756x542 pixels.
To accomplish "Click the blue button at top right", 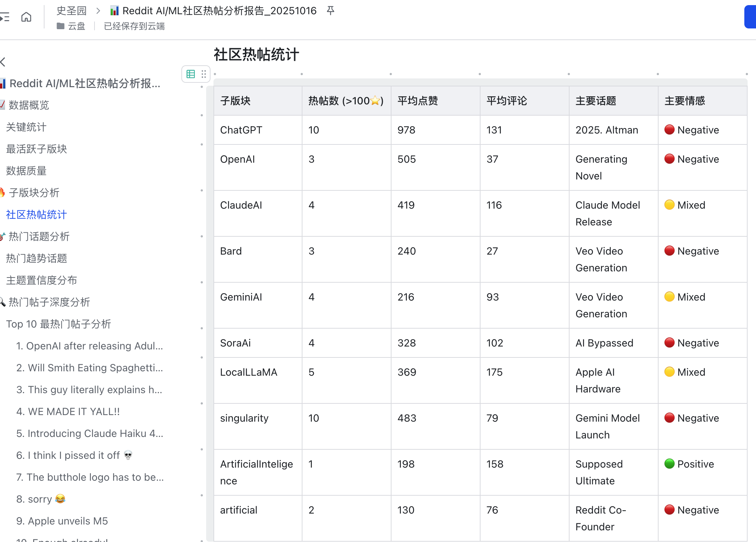I will click(750, 17).
